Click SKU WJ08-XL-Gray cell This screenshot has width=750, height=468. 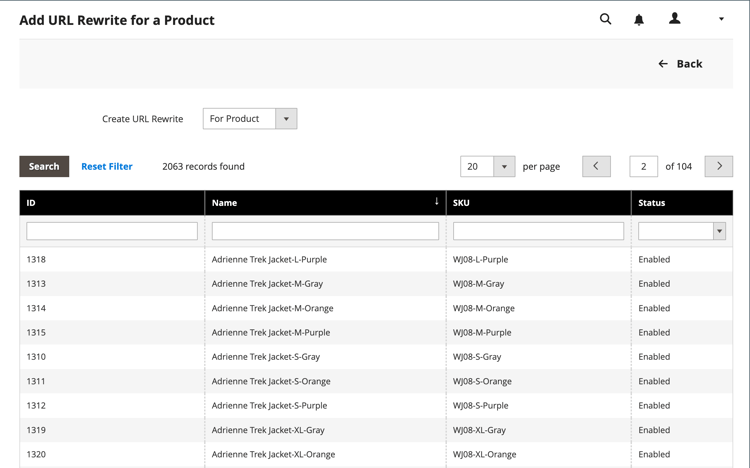(539, 430)
